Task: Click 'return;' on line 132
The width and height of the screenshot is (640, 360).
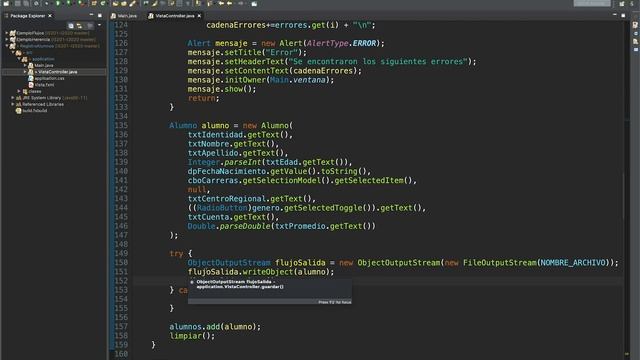Action: 203,98
